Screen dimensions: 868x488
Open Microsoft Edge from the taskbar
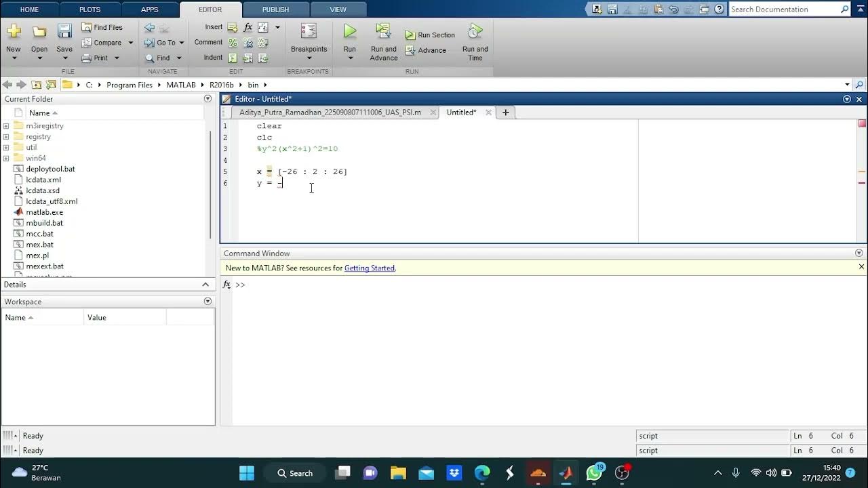(x=482, y=472)
